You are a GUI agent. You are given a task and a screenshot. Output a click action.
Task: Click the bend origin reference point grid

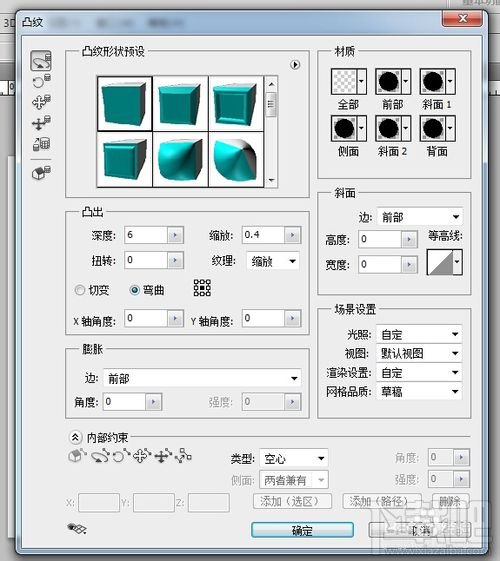[202, 288]
